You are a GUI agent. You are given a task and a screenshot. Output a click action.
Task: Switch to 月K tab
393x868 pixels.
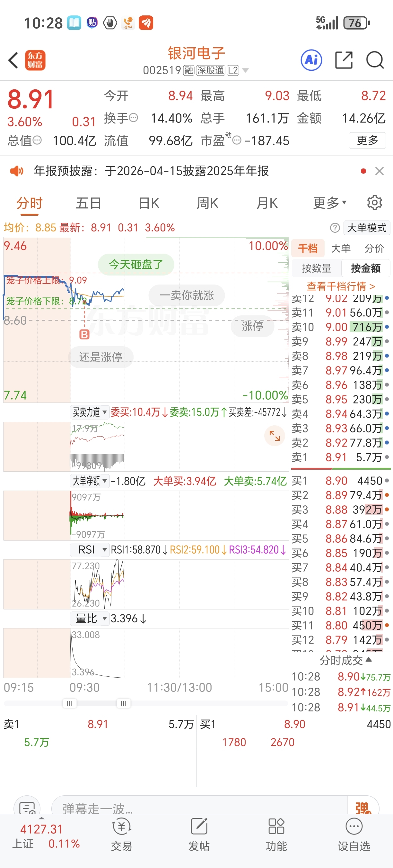pyautogui.click(x=267, y=203)
